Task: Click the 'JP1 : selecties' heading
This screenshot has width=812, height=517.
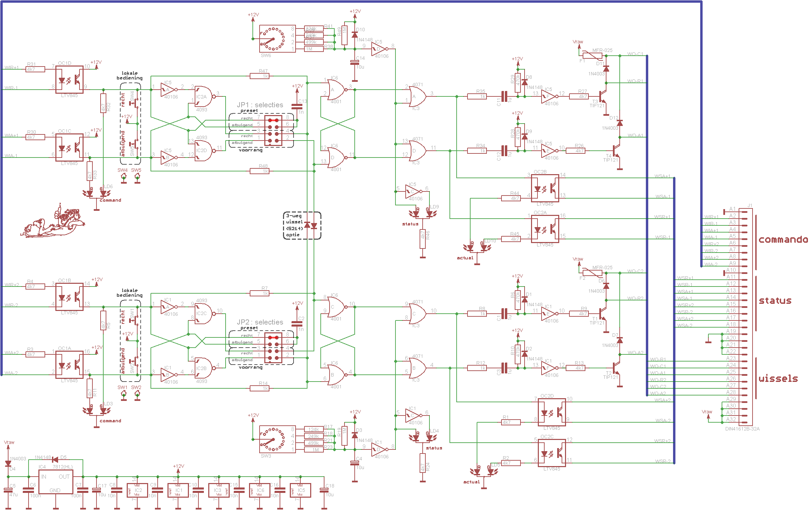Action: [x=260, y=105]
